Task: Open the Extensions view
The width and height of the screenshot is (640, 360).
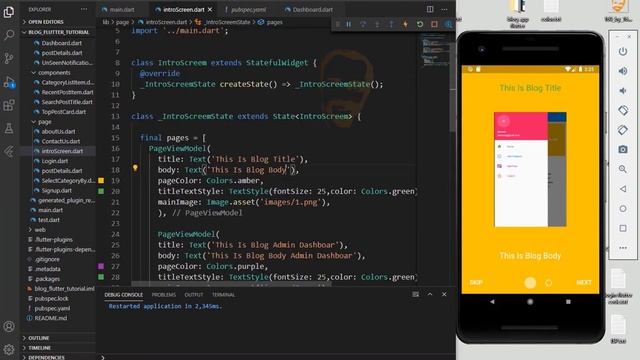Action: click(9, 105)
